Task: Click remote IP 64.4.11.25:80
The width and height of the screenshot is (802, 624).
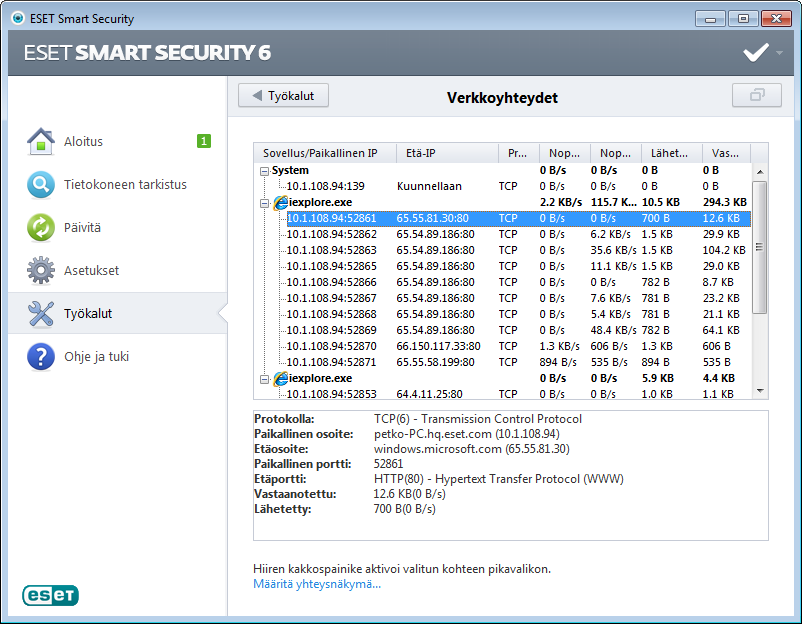Action: (429, 394)
